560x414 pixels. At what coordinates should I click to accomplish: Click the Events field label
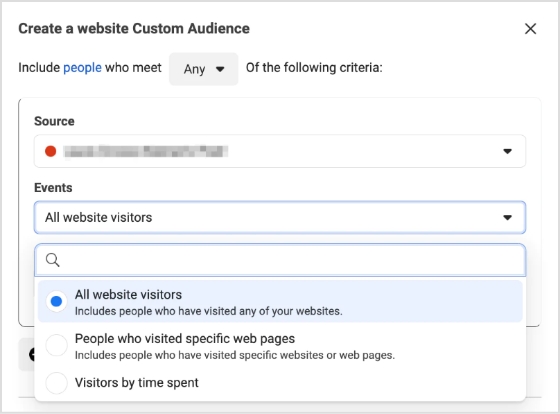53,188
